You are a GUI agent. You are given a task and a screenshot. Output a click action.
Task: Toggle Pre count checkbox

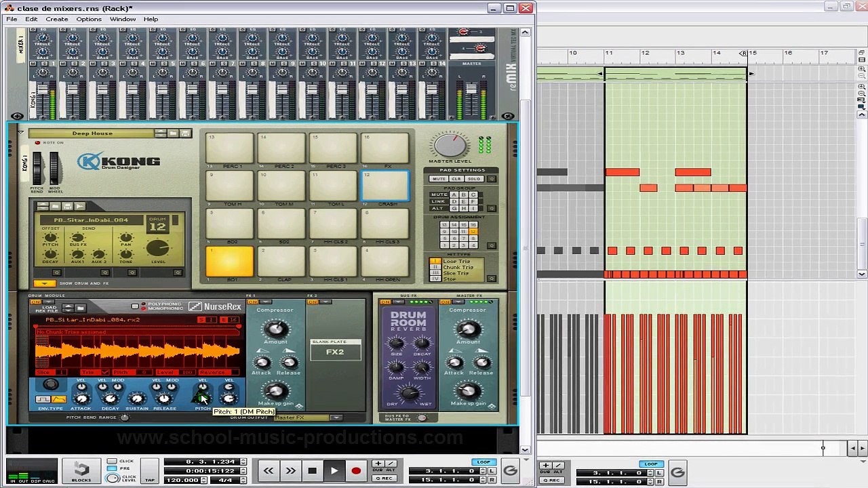click(112, 468)
